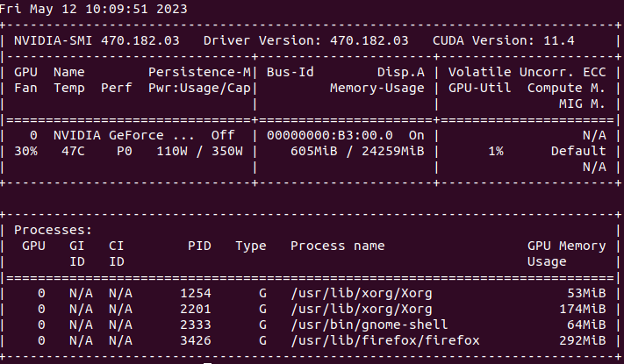Screen dimensions: 624x364
Task: Click the Processes: section header
Action: [x=53, y=230]
